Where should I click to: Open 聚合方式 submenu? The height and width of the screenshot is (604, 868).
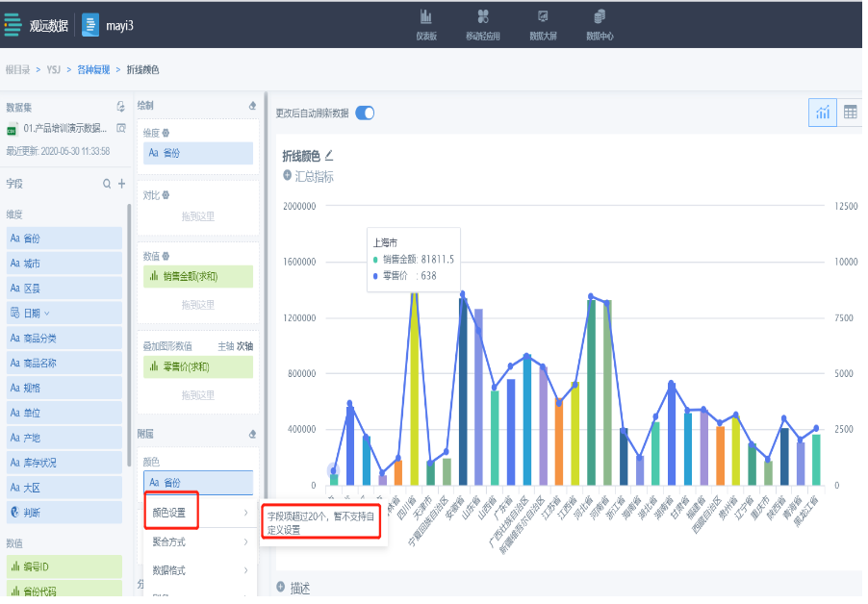point(200,542)
